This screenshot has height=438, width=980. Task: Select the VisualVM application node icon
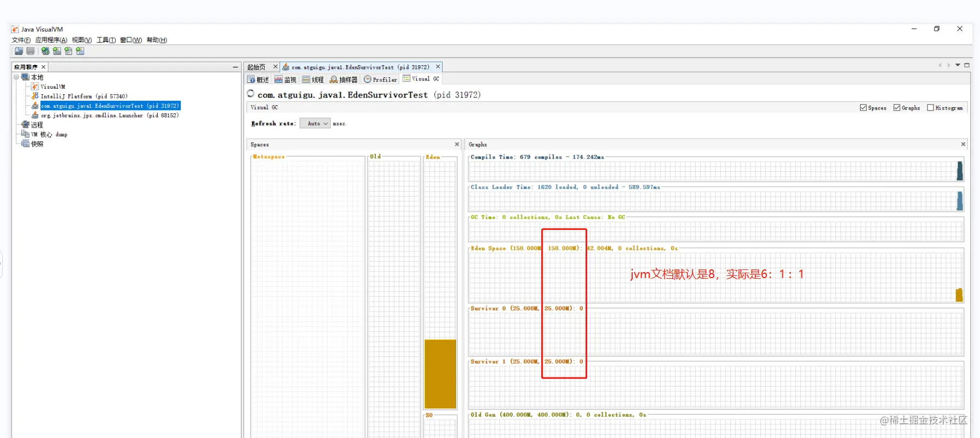tap(35, 87)
